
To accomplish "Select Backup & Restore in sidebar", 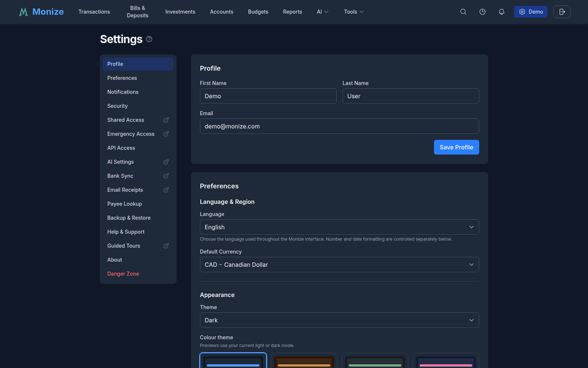I will click(138, 218).
